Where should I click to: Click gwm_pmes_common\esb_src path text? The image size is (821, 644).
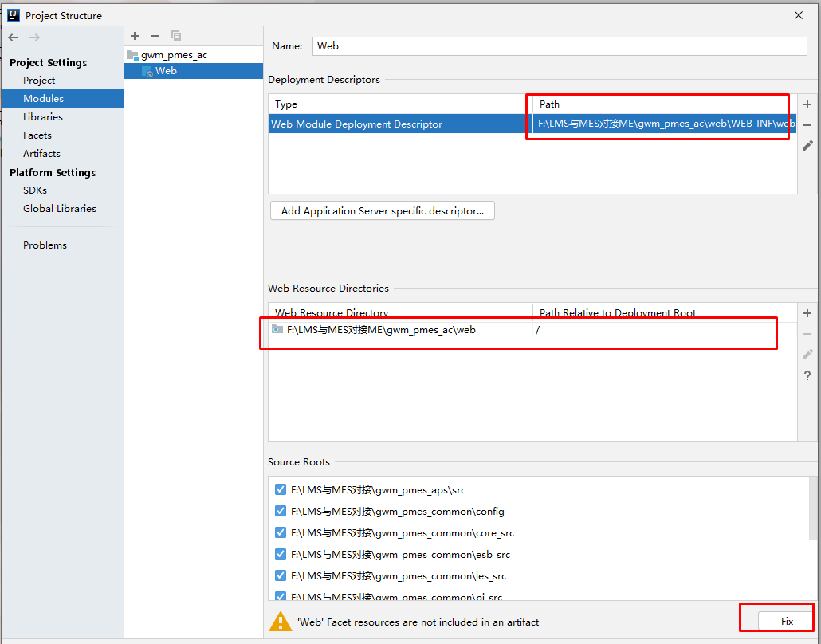(x=401, y=555)
